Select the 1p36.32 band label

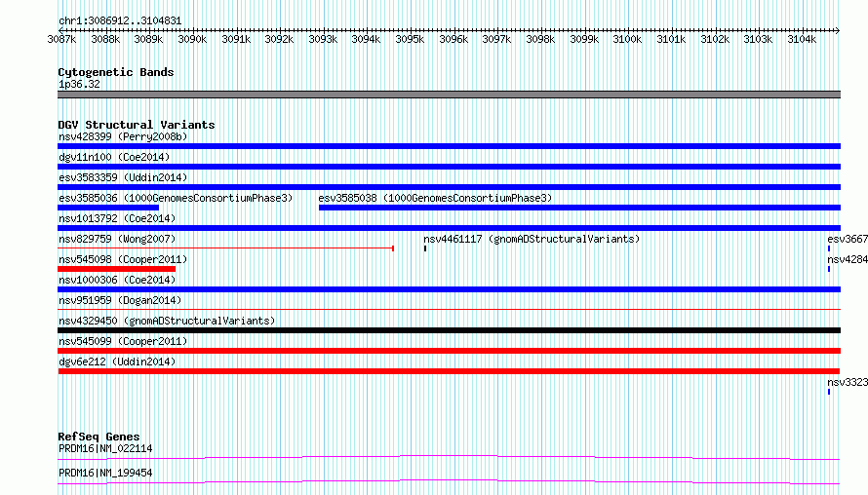tap(79, 84)
